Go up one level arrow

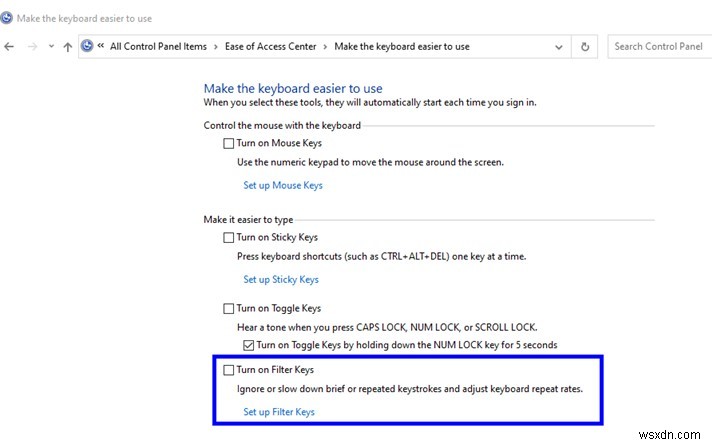[x=68, y=47]
